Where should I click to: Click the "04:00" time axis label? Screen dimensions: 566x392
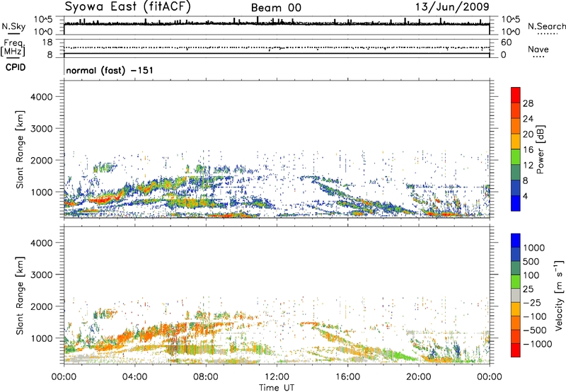click(134, 377)
